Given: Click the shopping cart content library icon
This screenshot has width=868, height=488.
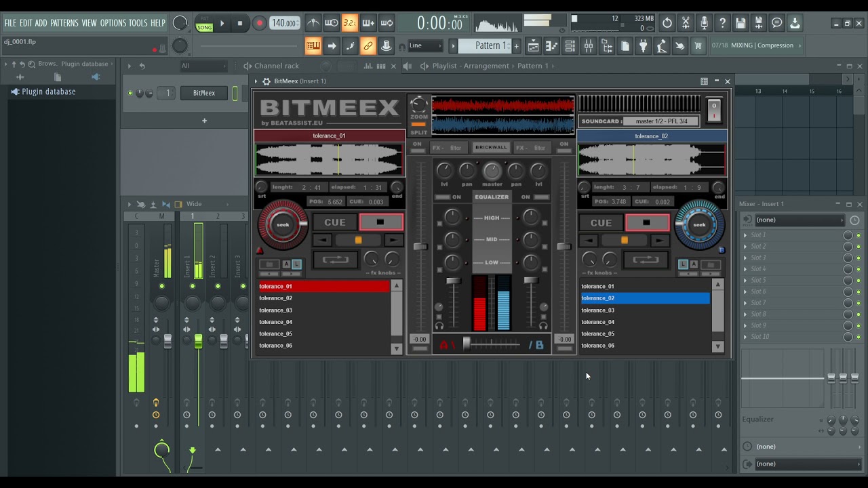Looking at the screenshot, I should coord(698,45).
